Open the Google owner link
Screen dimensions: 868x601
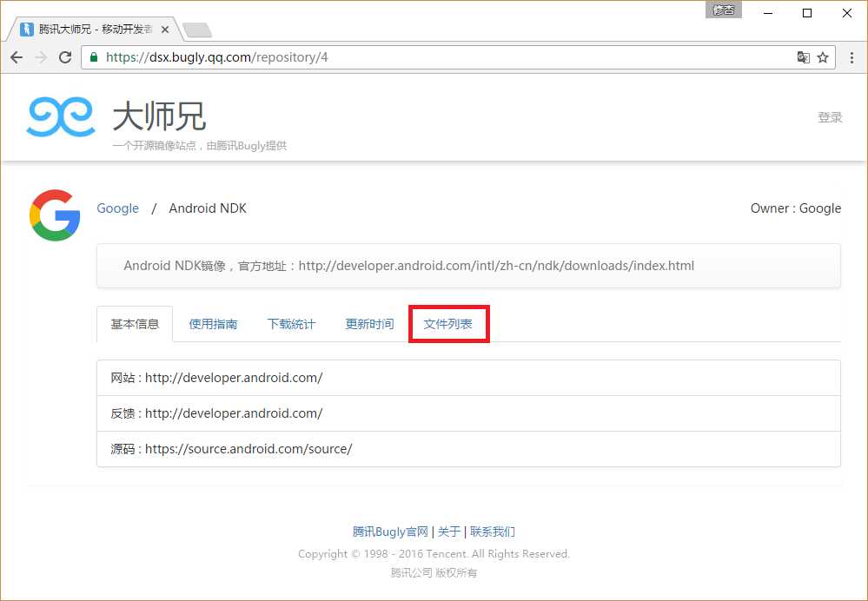[x=118, y=208]
